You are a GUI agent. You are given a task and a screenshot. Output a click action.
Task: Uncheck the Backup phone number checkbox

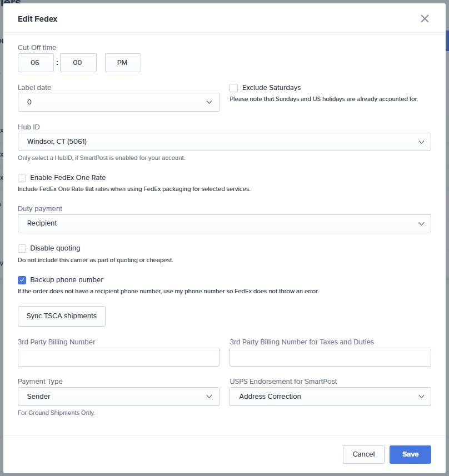point(22,280)
